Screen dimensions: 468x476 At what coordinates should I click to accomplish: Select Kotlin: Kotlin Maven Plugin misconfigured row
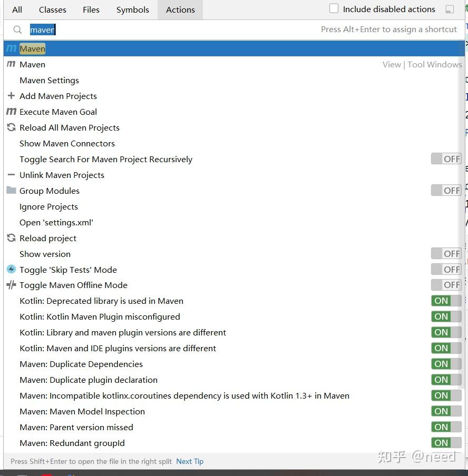[234, 316]
